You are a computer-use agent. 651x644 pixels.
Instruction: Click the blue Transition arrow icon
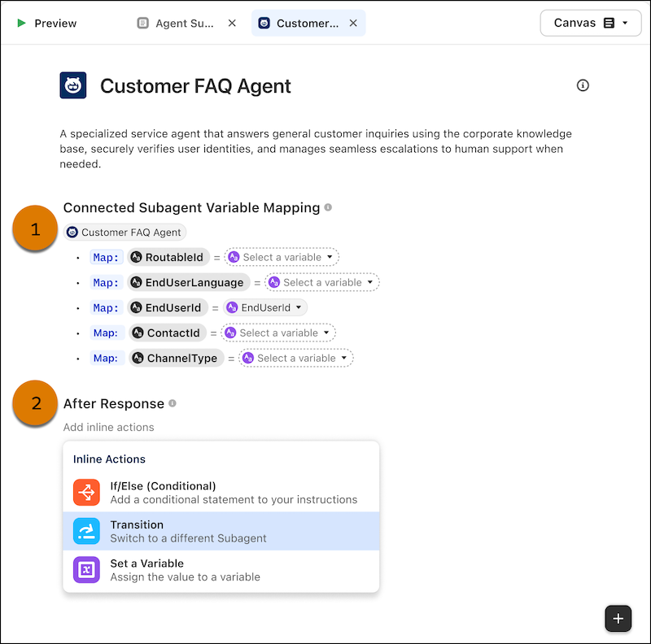point(86,531)
